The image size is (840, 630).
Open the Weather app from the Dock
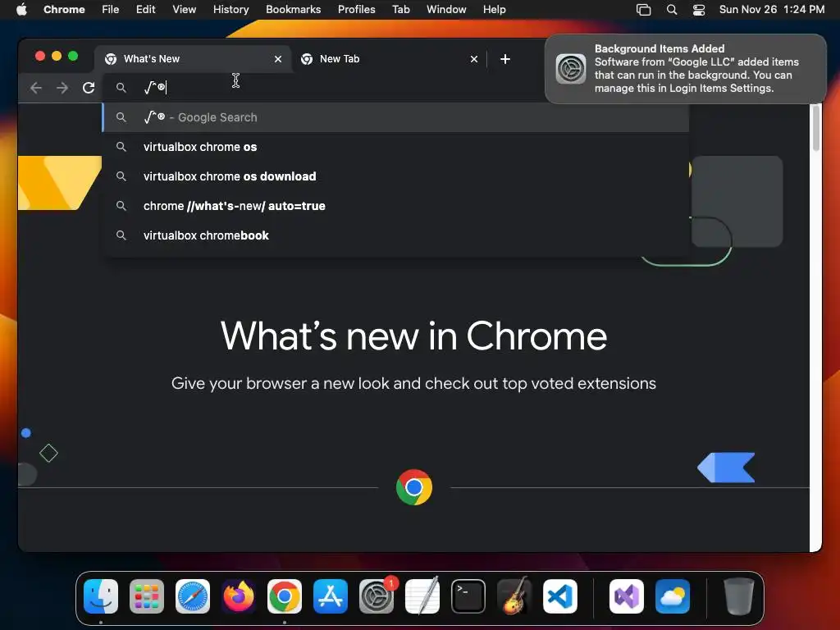[673, 596]
